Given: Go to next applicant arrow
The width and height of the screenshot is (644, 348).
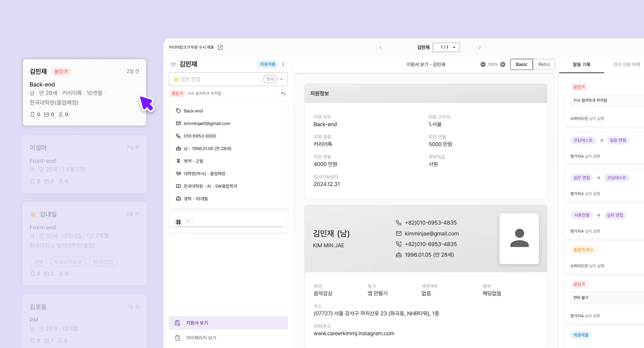Looking at the screenshot, I should 480,47.
